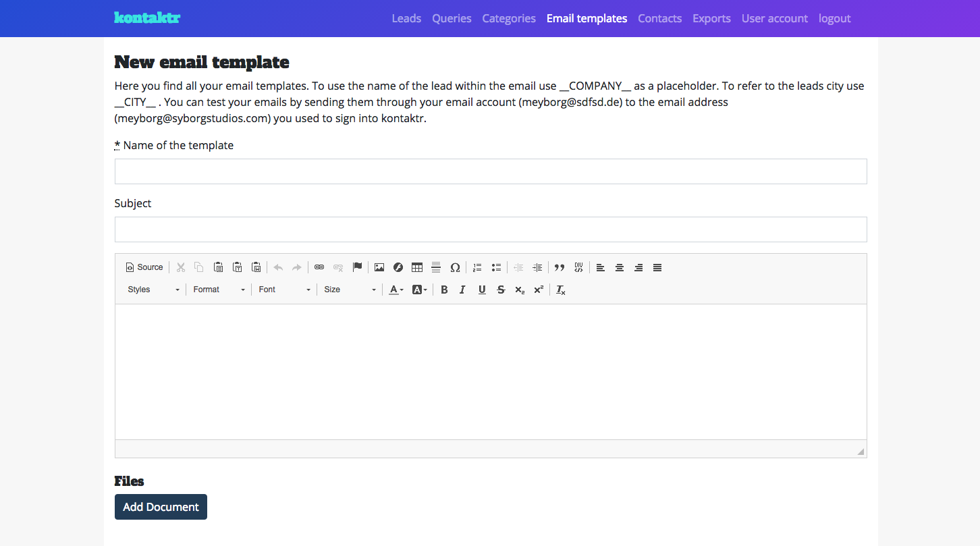The width and height of the screenshot is (980, 546).
Task: Justify the text alignment
Action: point(657,267)
